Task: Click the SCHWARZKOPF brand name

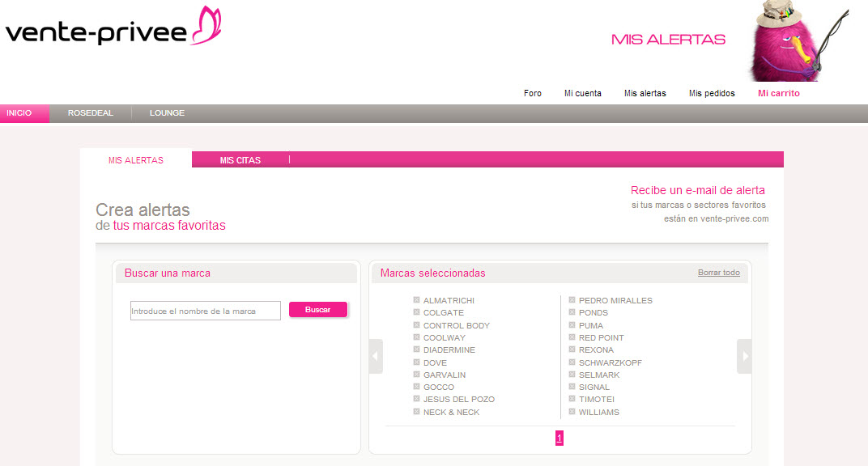Action: (x=611, y=362)
